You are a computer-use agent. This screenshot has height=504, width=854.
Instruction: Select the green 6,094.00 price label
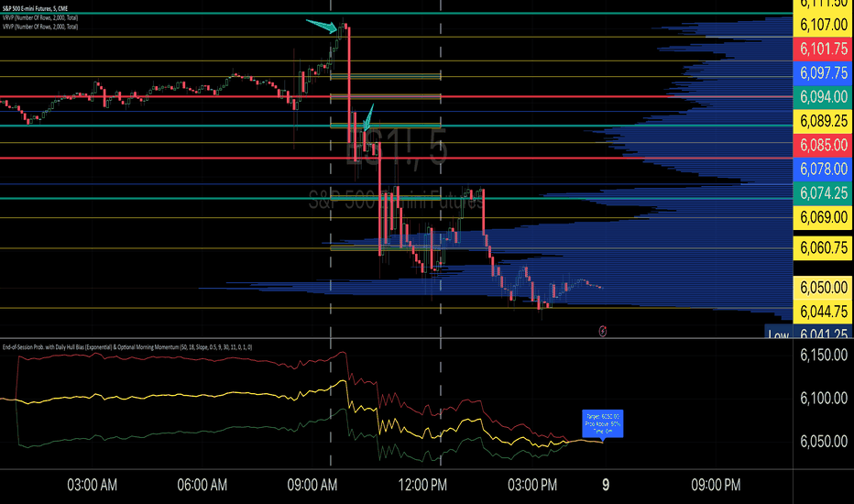click(824, 97)
